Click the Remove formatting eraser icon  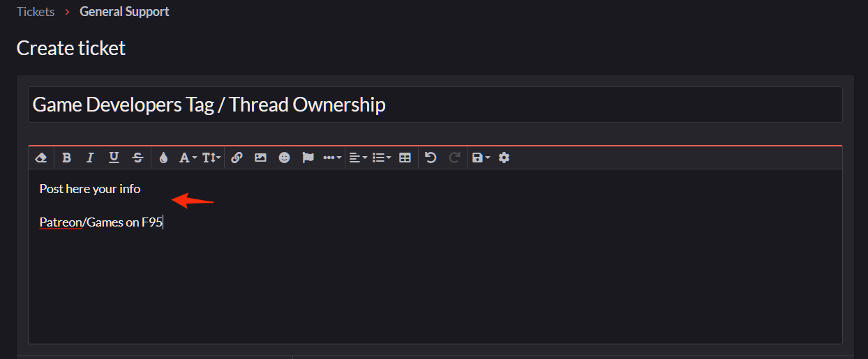[41, 158]
